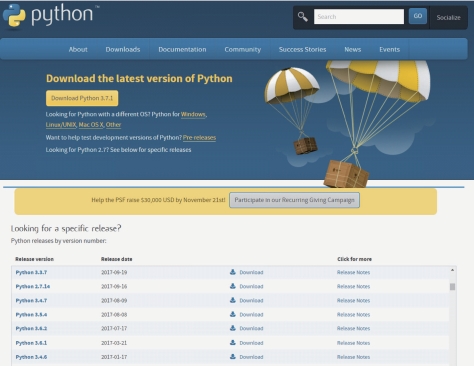
Task: Click the 2017-09-19 release date
Action: tap(114, 272)
